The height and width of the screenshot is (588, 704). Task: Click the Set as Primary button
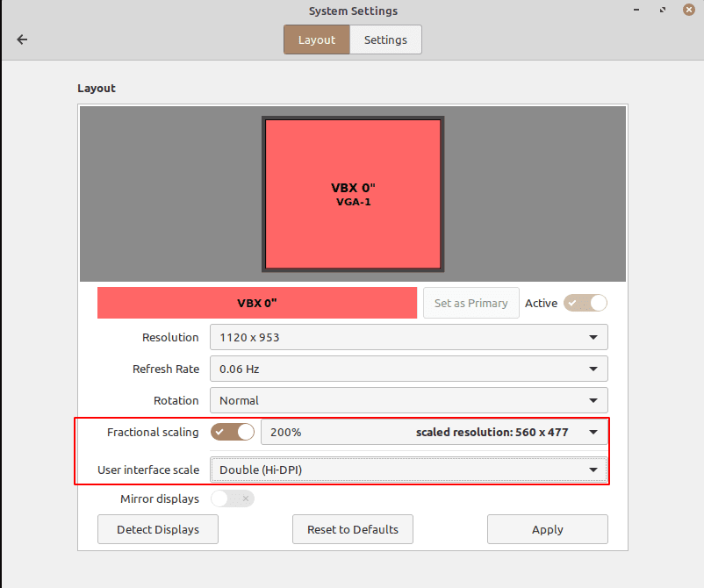pos(471,303)
